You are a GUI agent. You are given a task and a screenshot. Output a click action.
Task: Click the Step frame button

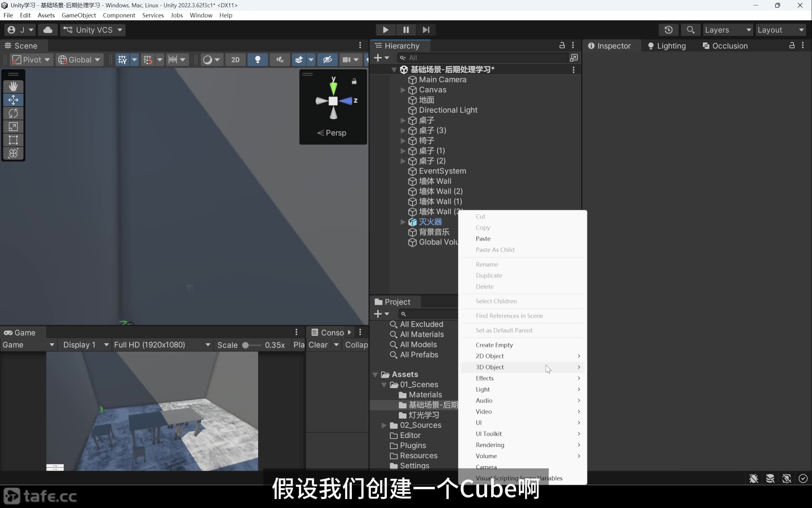click(x=426, y=30)
